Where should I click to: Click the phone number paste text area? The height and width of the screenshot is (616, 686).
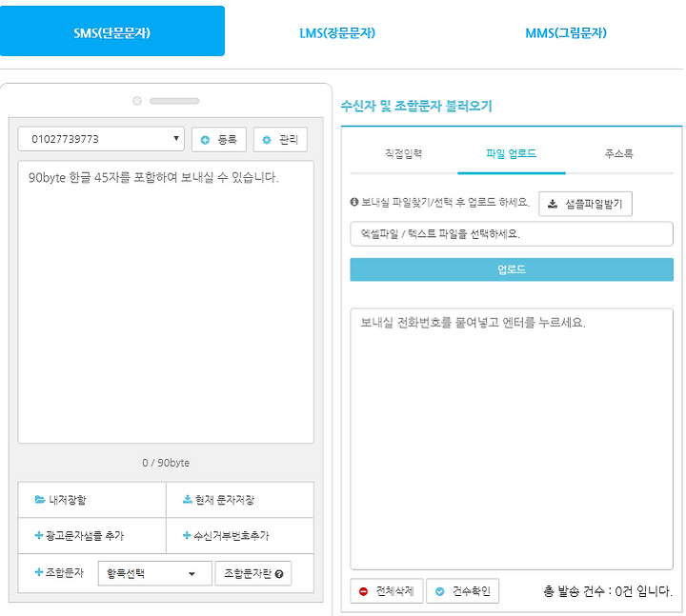tap(512, 439)
